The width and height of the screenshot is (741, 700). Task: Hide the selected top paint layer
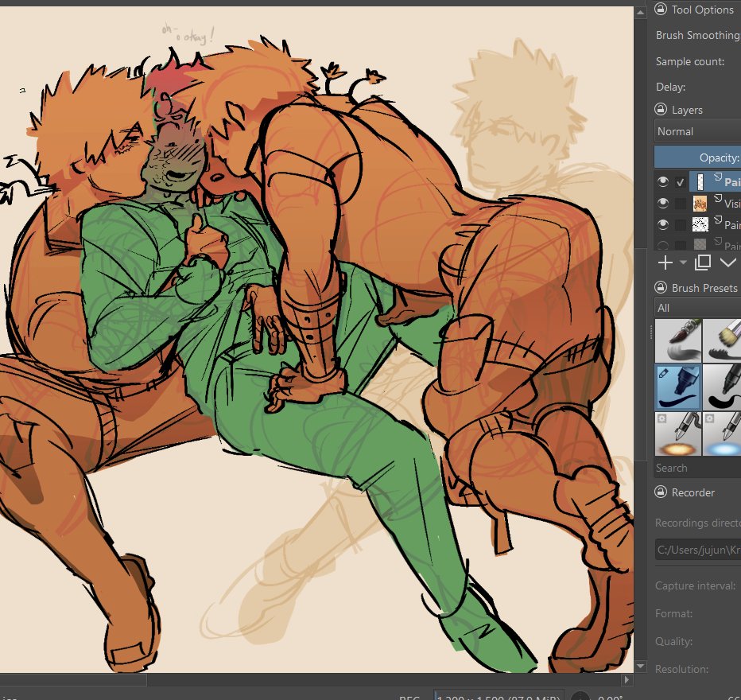(x=663, y=181)
